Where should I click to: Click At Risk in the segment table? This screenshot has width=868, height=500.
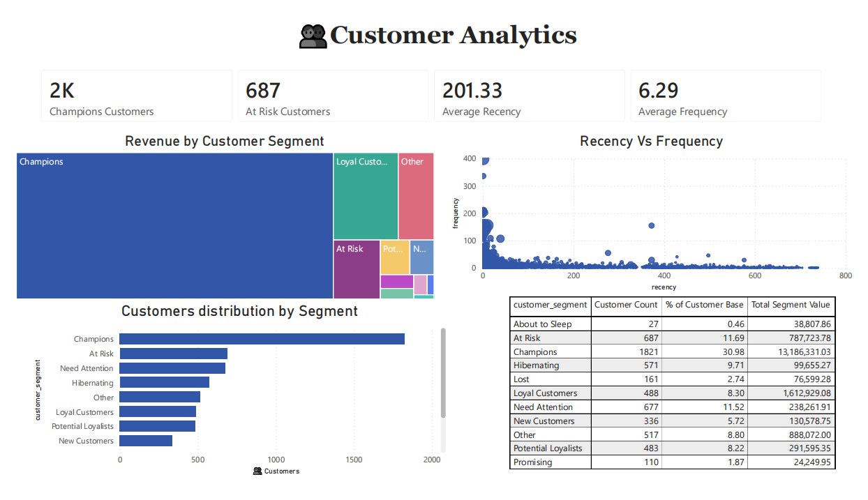coord(527,338)
